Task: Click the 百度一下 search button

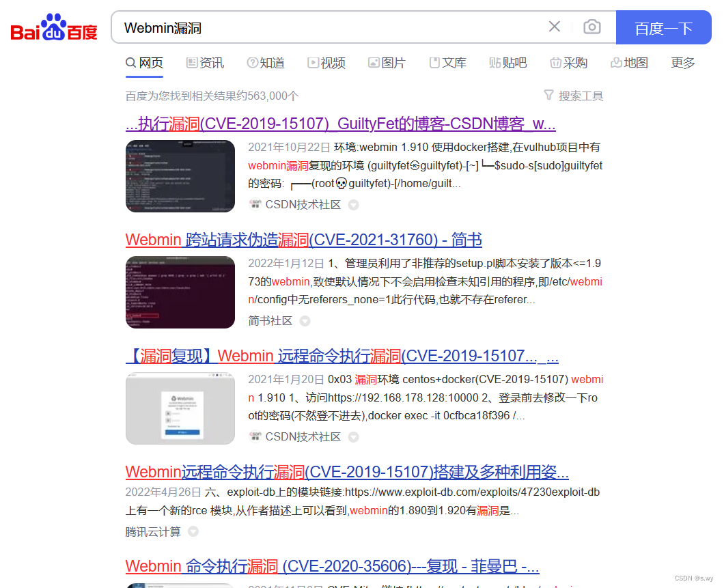Action: coord(663,26)
